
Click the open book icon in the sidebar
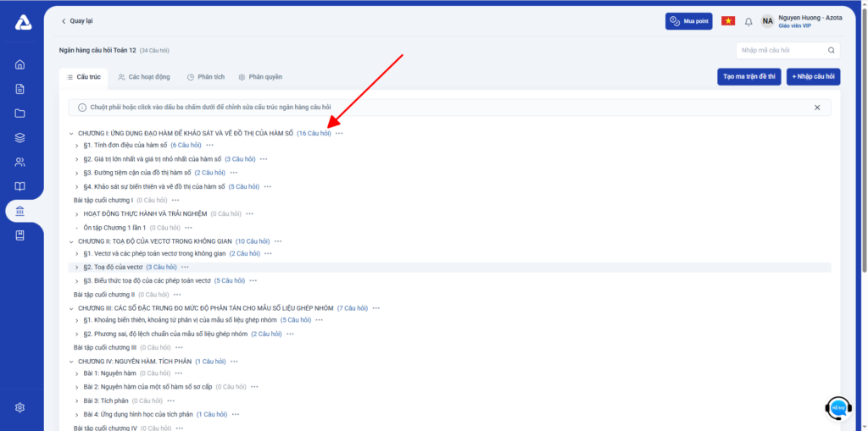(x=20, y=186)
